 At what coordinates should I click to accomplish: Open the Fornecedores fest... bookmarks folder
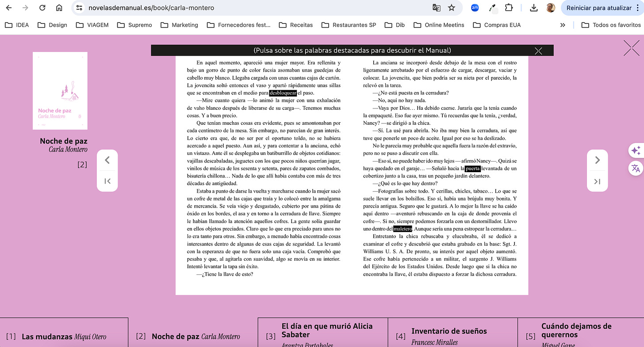[239, 25]
